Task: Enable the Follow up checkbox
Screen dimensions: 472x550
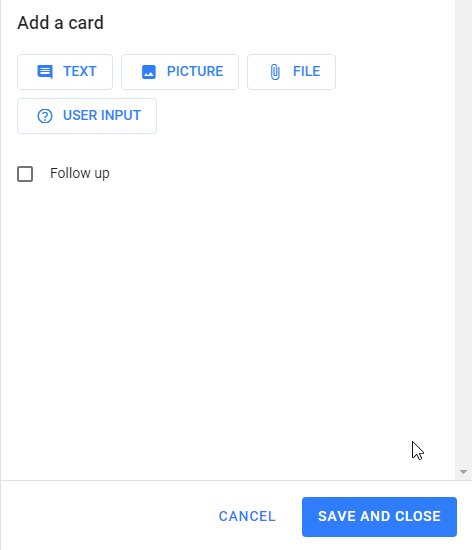Action: point(25,174)
